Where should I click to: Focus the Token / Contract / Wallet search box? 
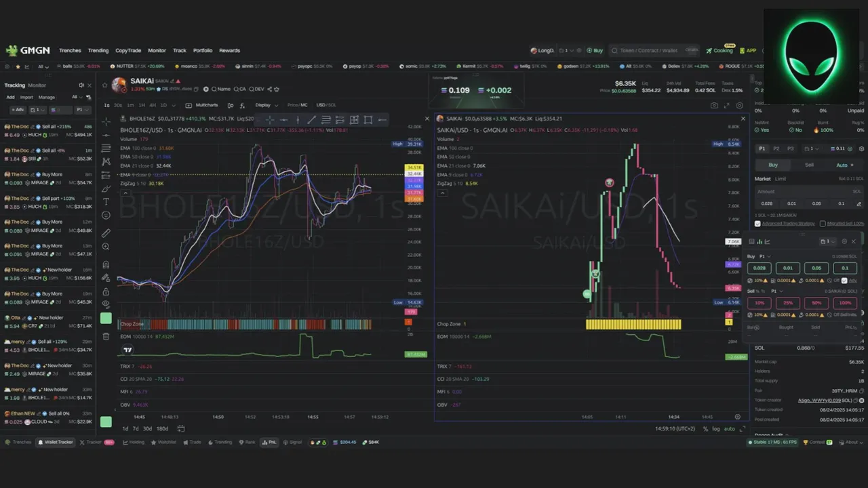point(654,50)
